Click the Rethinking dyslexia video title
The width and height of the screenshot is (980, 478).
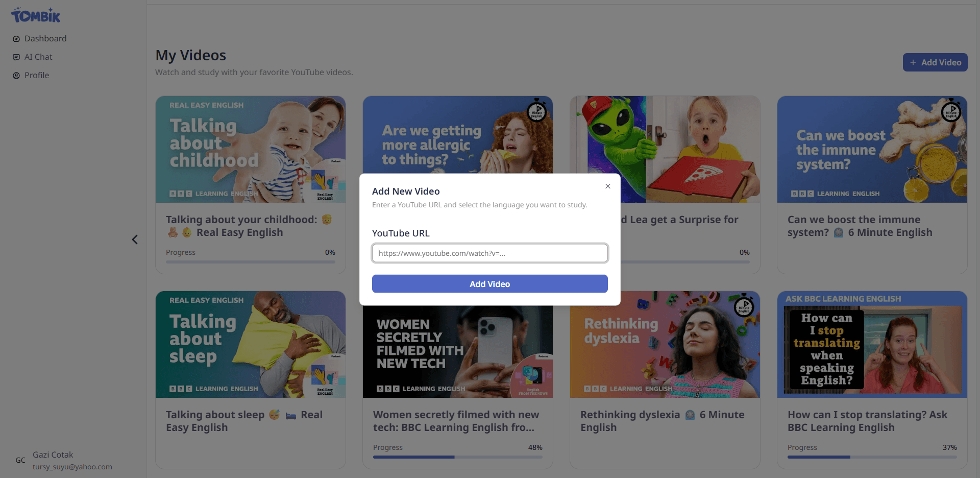pyautogui.click(x=663, y=421)
